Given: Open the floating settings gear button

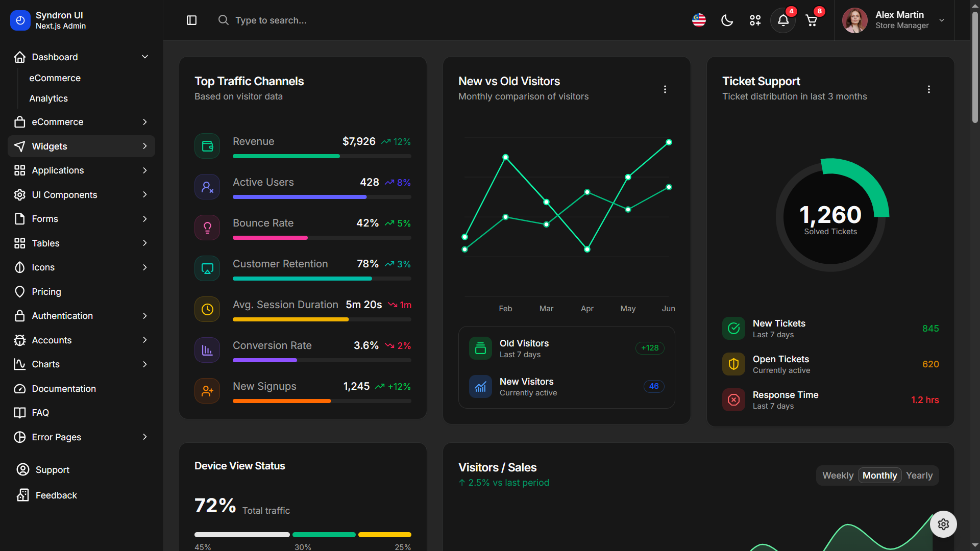Looking at the screenshot, I should pyautogui.click(x=943, y=524).
